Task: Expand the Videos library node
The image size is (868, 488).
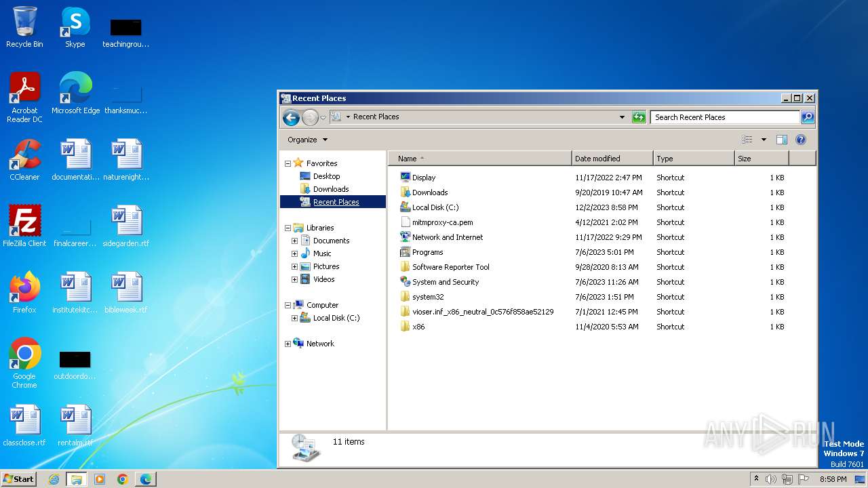Action: 294,279
